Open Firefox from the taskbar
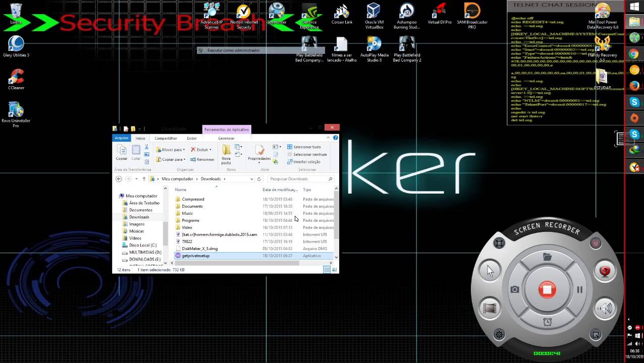This screenshot has width=644, height=363. pos(634,86)
